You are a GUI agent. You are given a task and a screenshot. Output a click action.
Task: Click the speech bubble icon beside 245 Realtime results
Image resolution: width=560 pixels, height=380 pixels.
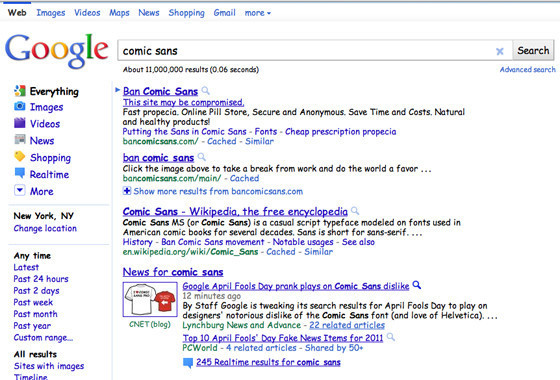pyautogui.click(x=188, y=363)
